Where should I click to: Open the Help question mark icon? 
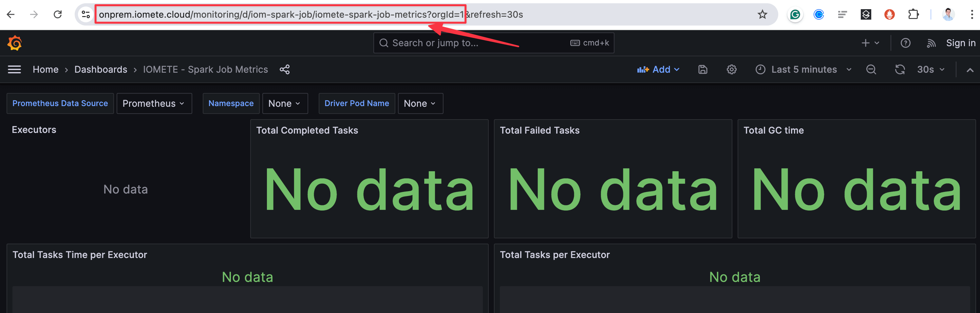(x=905, y=43)
